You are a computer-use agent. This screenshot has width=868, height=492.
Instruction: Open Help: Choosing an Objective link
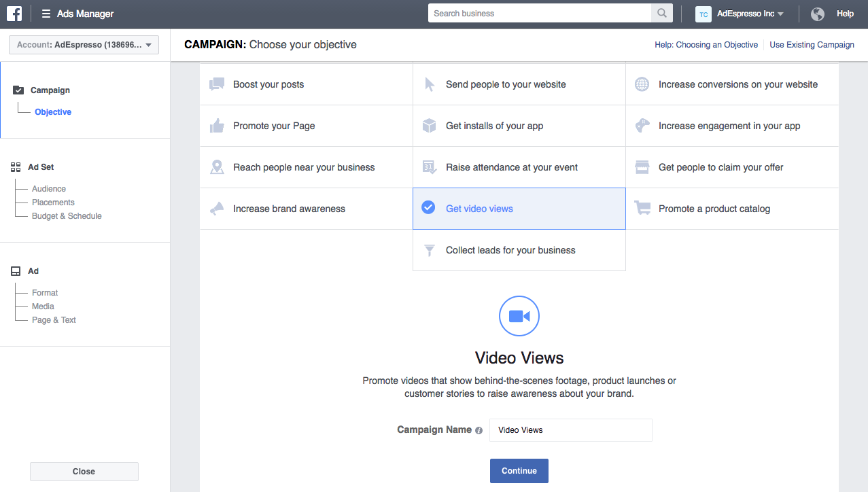706,45
